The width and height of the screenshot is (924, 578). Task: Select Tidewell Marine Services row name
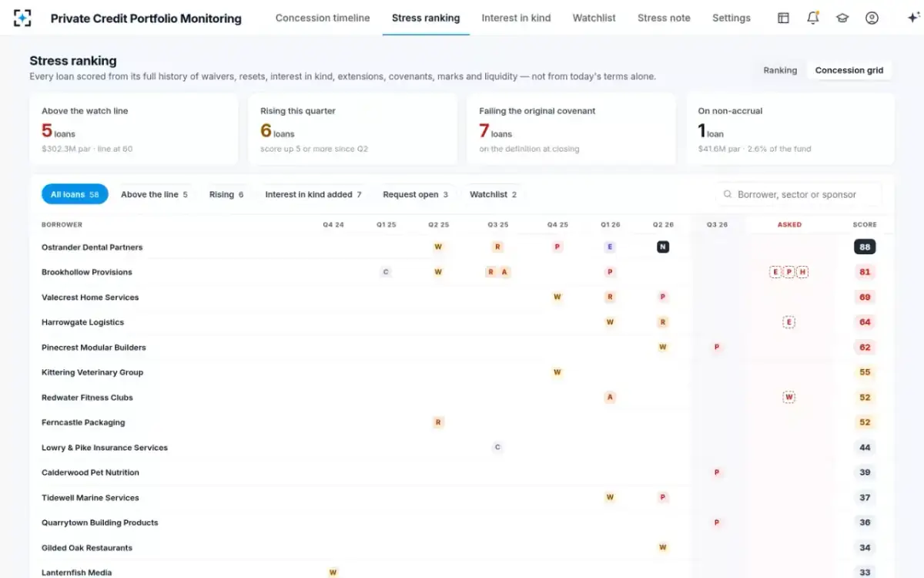(90, 498)
